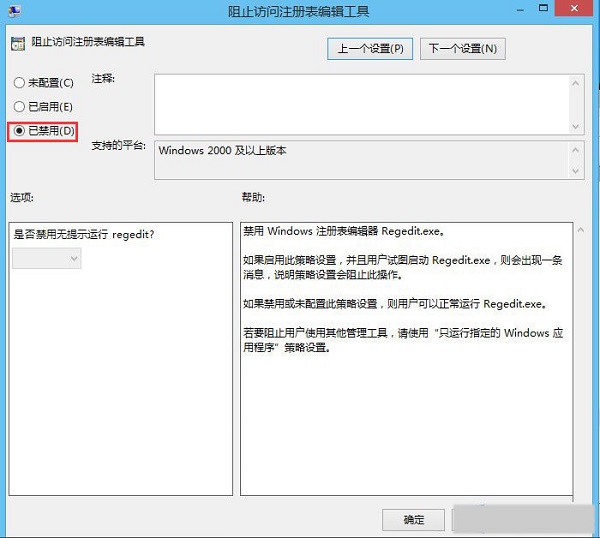The height and width of the screenshot is (538, 600).
Task: Click the '注释:' label
Action: pos(103,79)
